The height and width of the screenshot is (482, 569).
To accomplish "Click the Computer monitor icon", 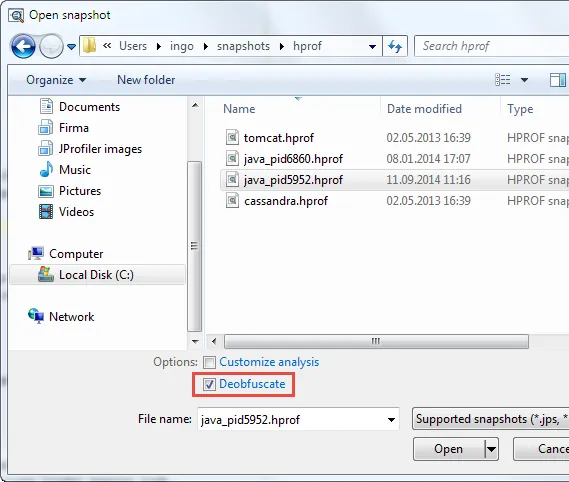I will click(x=36, y=253).
